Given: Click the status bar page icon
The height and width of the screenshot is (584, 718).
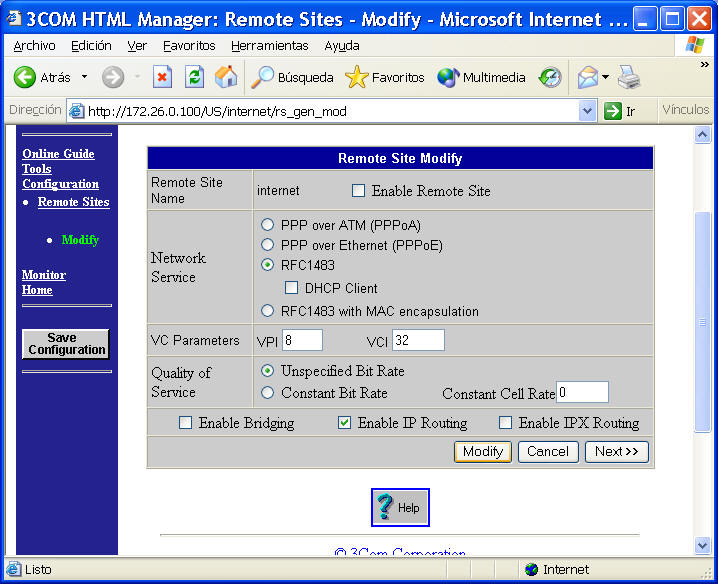Looking at the screenshot, I should (x=14, y=569).
